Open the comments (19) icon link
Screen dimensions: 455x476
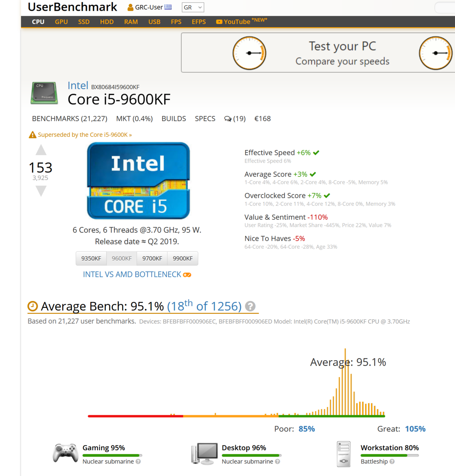235,119
